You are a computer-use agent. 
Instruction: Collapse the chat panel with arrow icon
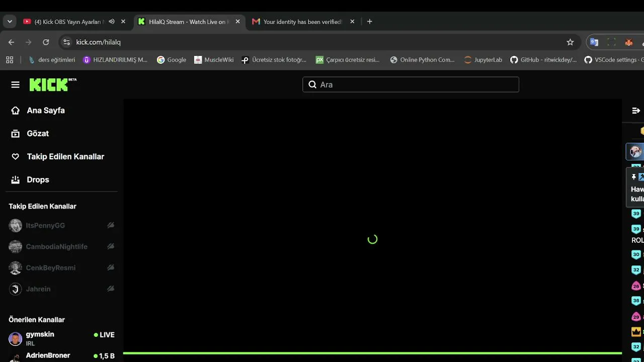pyautogui.click(x=636, y=111)
